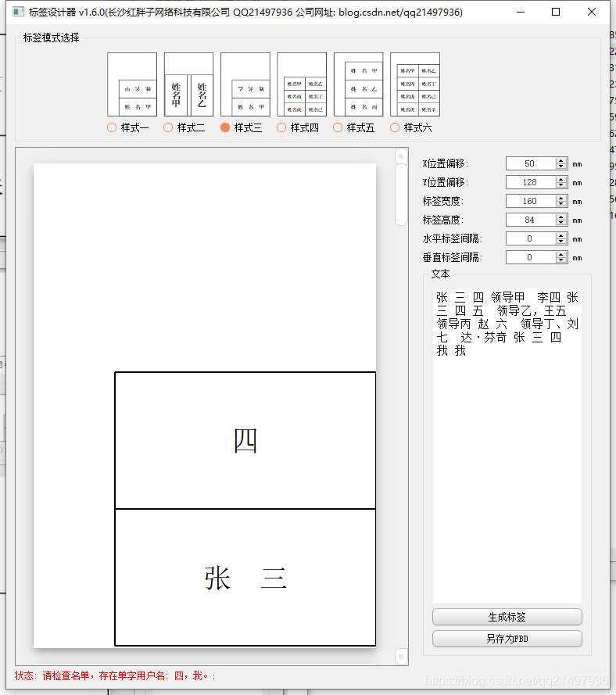This screenshot has width=616, height=695.
Task: Minimize the 标签设计器 window
Action: tap(521, 12)
